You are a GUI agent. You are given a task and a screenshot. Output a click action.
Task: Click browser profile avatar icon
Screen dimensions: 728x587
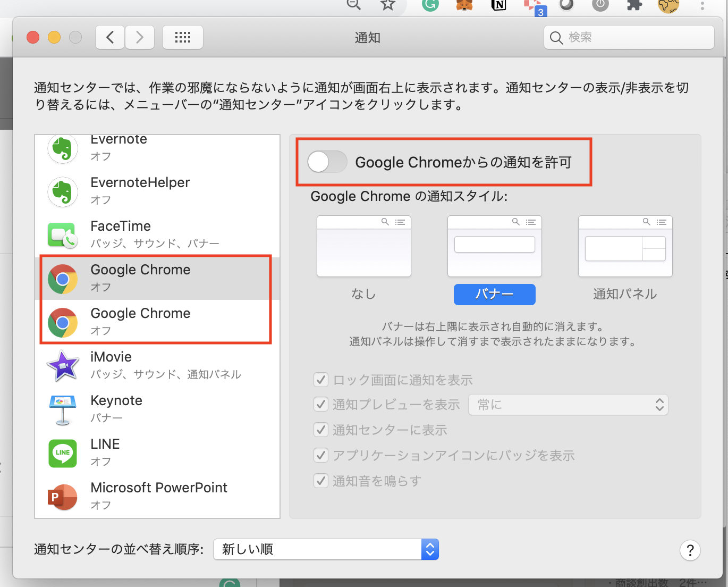click(668, 5)
